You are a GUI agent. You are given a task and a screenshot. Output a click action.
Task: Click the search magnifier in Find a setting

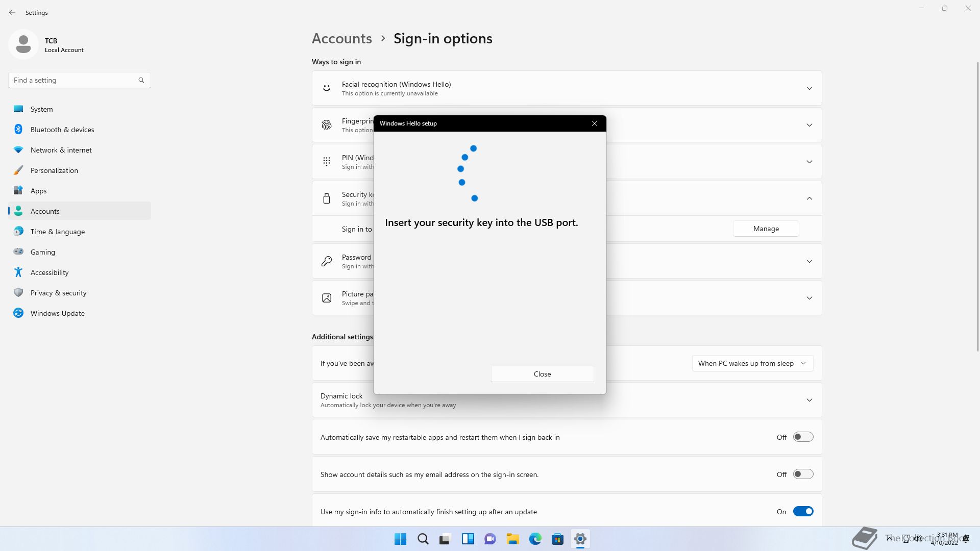coord(141,80)
